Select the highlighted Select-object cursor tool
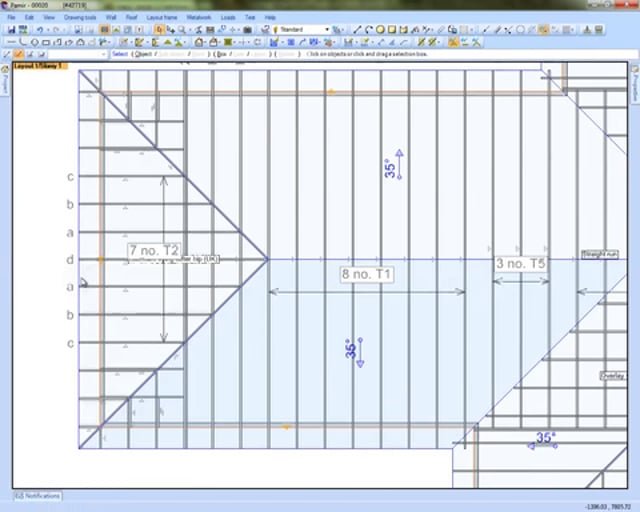640x512 pixels. 159,30
